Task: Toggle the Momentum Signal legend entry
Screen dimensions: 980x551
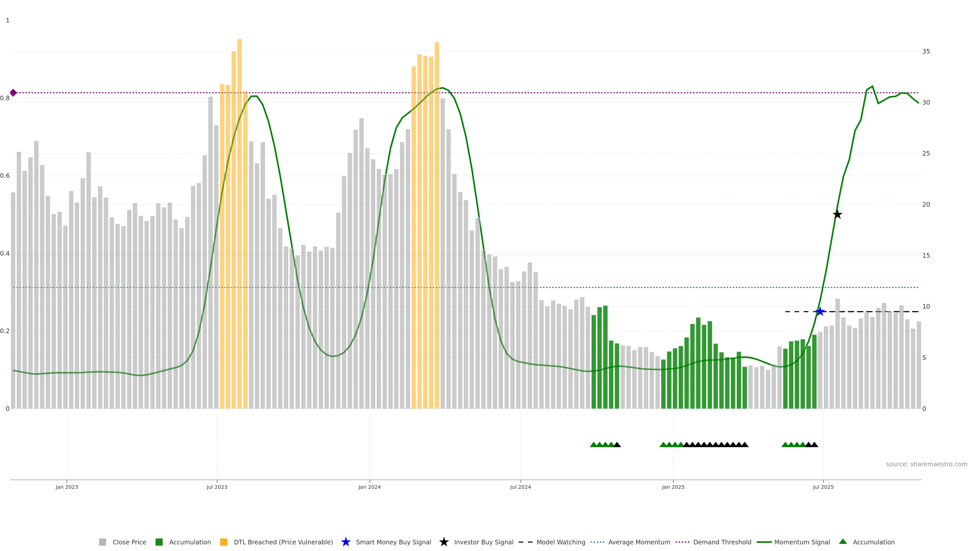Action: [802, 542]
